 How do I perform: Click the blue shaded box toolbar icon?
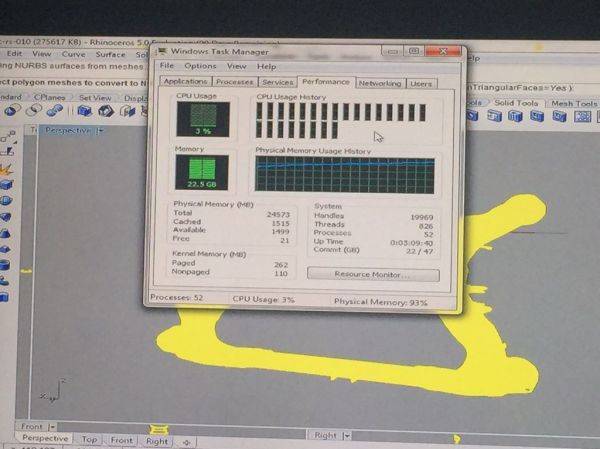tap(85, 111)
